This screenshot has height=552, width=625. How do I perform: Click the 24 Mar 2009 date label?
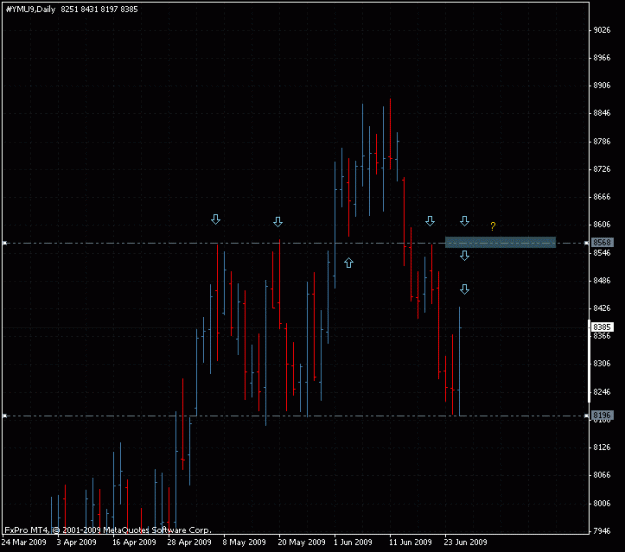[x=24, y=542]
